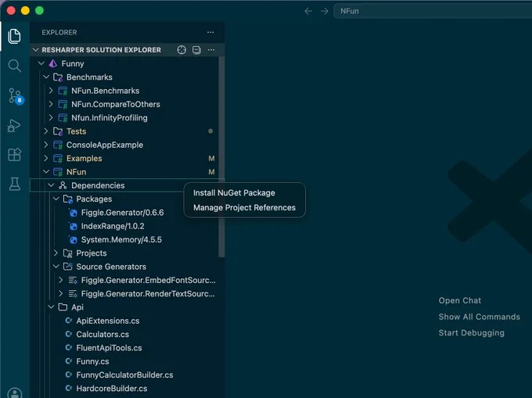Collapse the ReSharper Solution Explorer section

(36, 50)
